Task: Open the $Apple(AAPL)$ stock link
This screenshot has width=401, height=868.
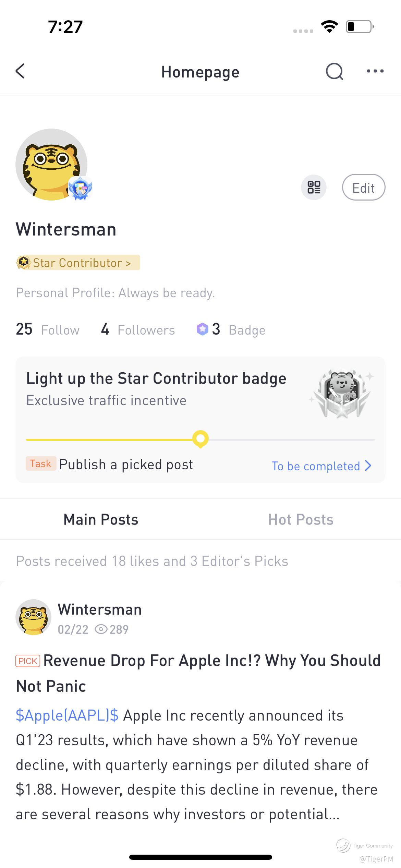Action: coord(67,715)
